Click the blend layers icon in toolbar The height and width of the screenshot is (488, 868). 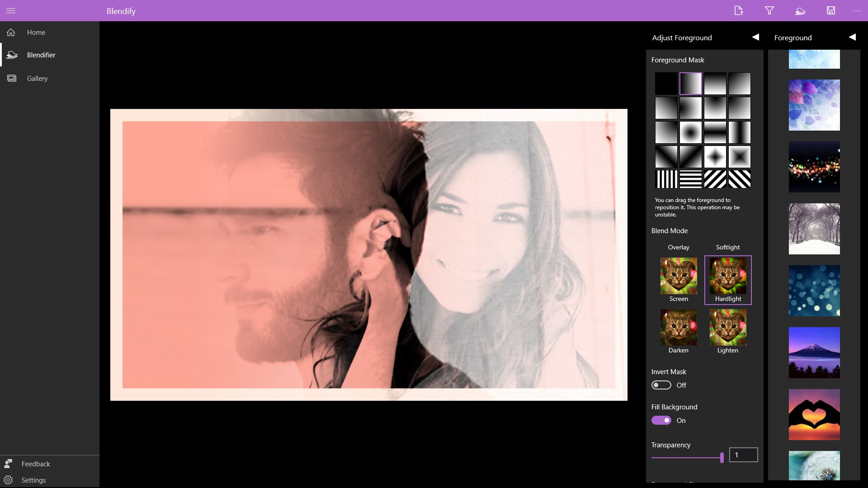point(800,10)
